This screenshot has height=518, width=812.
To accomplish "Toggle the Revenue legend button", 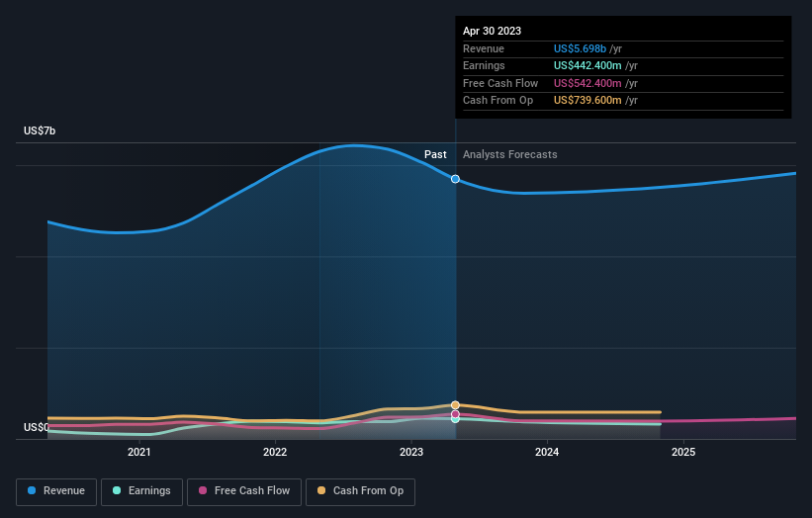I will click(x=56, y=491).
